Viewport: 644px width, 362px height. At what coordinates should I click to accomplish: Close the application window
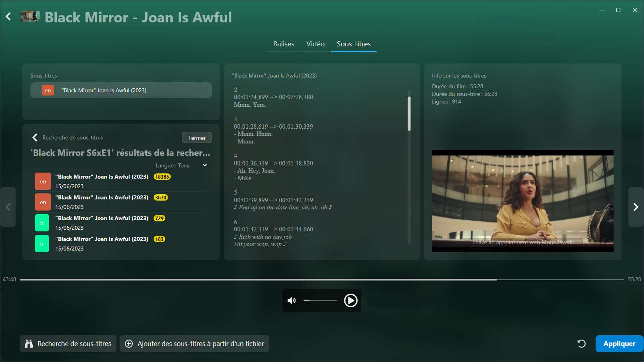[635, 10]
